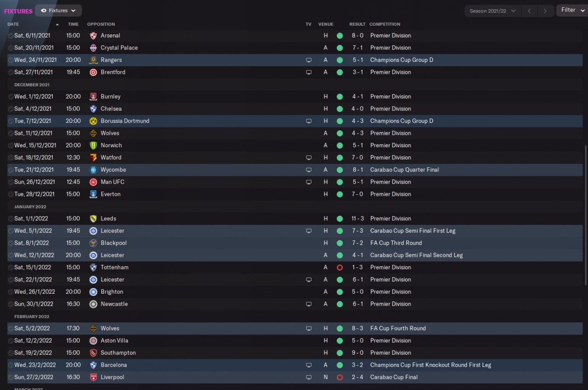Screen dimensions: 588x390
Task: Toggle the checkmark beside Sun, 27/2/2022 fixture
Action: (10, 378)
